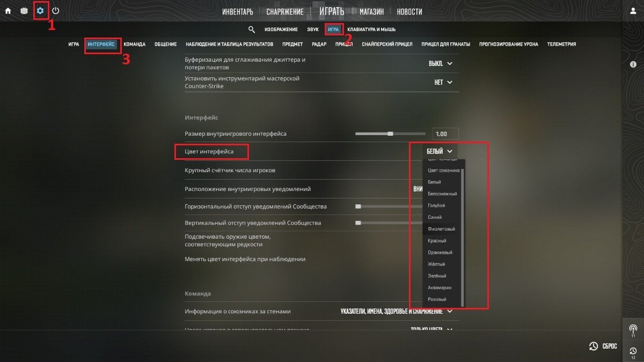This screenshot has height=362, width=644.
Task: Click the TV watch icon beside home
Action: (24, 11)
